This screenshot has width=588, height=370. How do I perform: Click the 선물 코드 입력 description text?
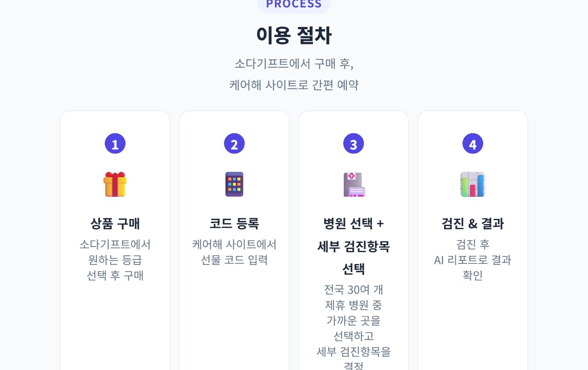pyautogui.click(x=234, y=260)
